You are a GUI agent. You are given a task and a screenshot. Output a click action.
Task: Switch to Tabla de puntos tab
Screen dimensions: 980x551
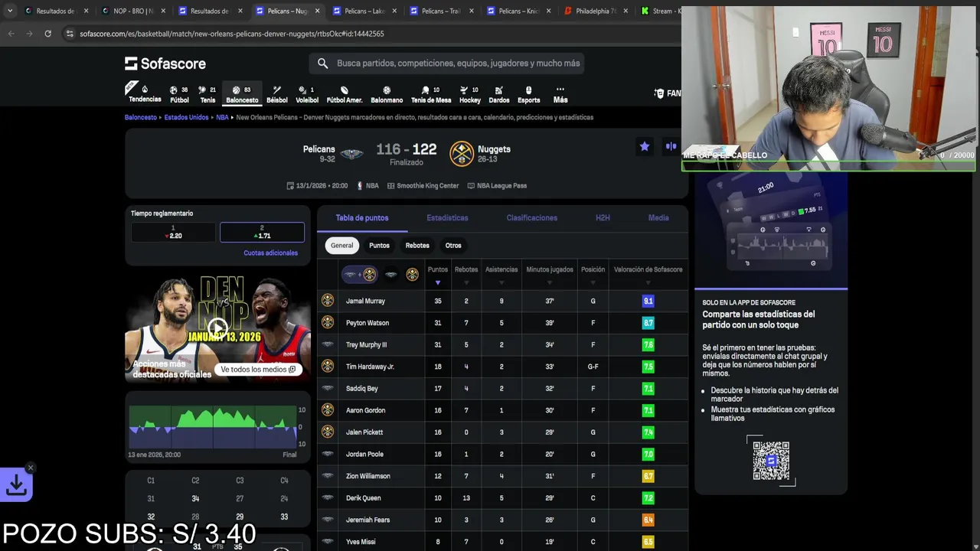coord(362,218)
